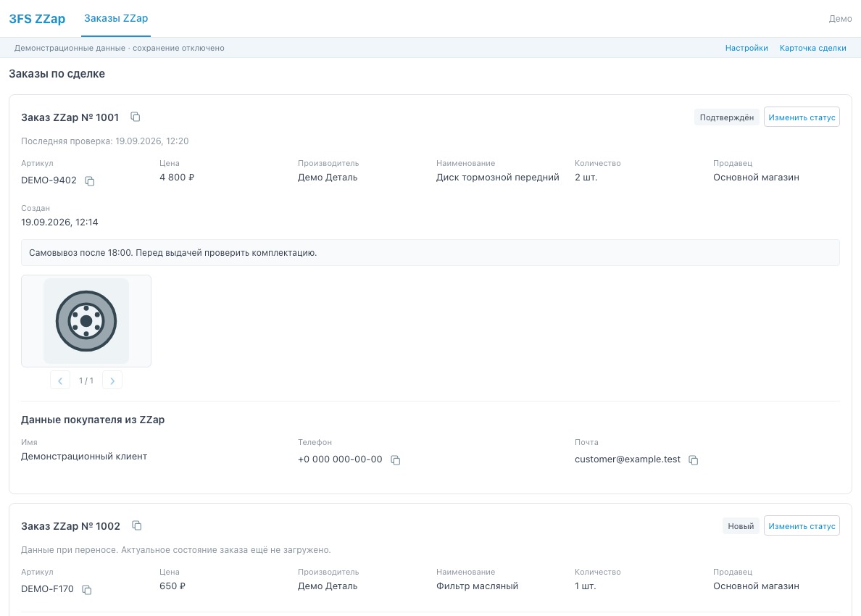The width and height of the screenshot is (861, 616).
Task: Click the creation date 19.09.2026, 12:14
Action: pos(59,222)
